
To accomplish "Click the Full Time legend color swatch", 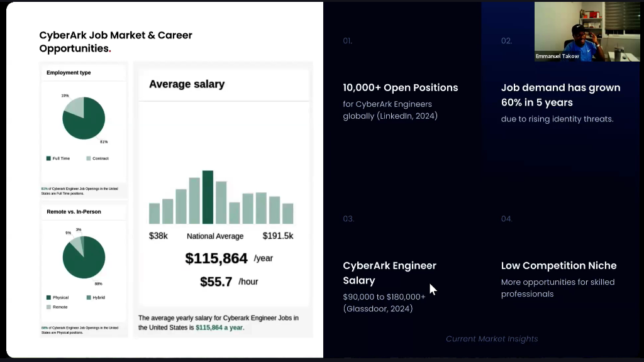I will pyautogui.click(x=48, y=158).
